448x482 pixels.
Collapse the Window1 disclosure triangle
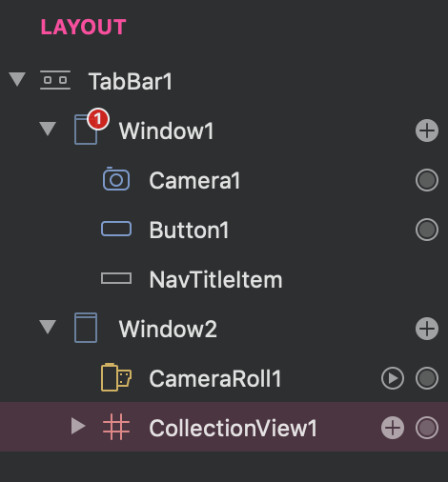(48, 129)
